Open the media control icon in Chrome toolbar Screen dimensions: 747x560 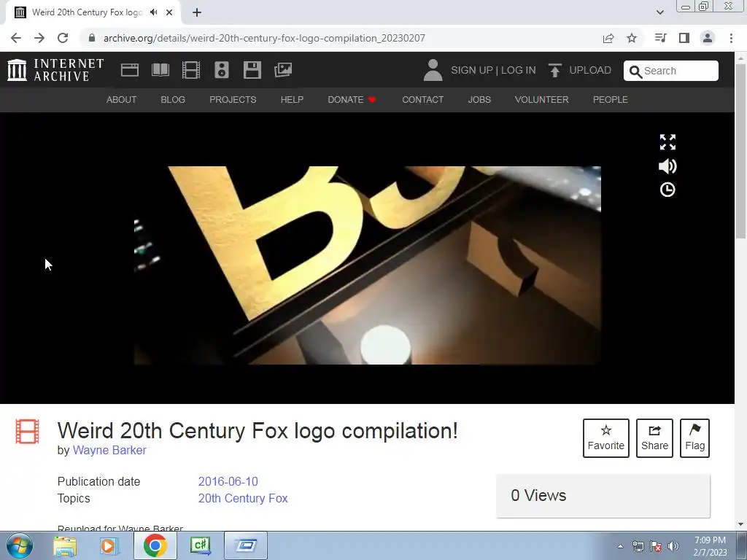[x=660, y=38]
